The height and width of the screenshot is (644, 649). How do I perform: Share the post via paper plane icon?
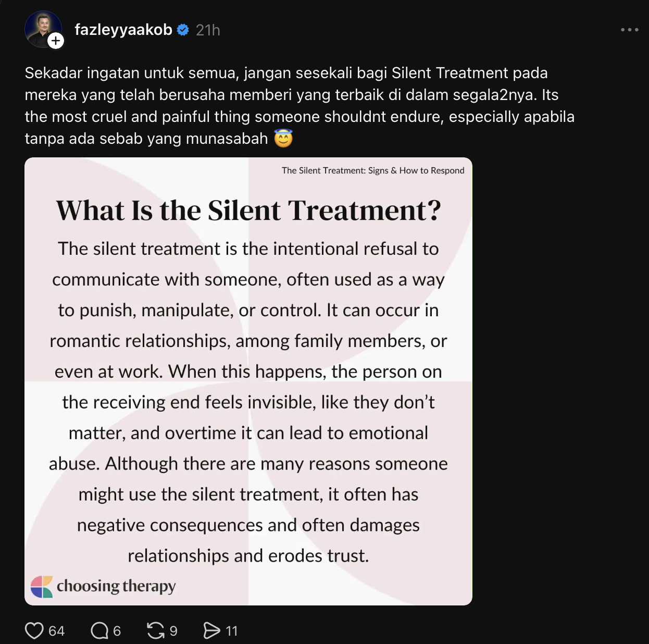point(211,630)
